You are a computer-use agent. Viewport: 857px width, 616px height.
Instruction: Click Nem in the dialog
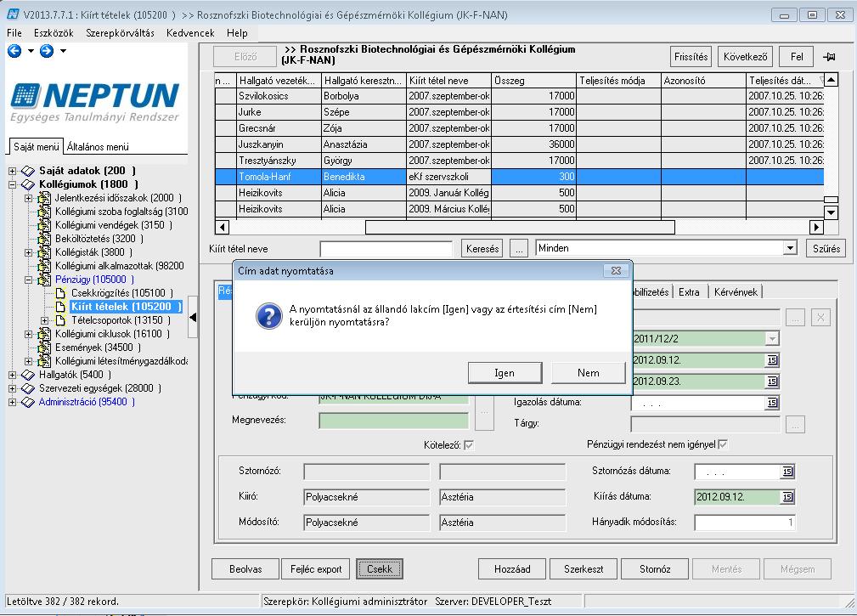588,373
